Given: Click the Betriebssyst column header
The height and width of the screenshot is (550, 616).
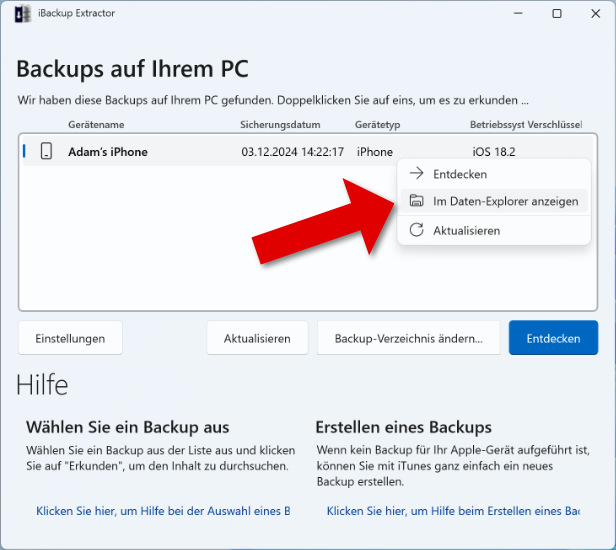Looking at the screenshot, I should pos(498,125).
